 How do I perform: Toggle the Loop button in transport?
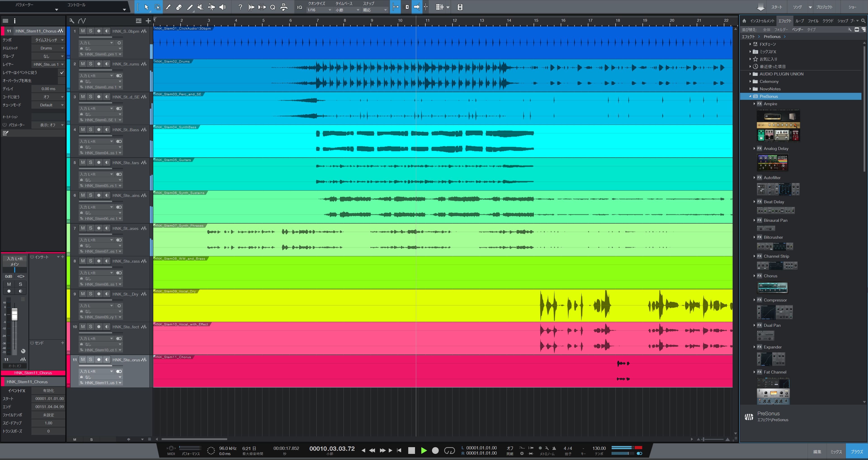(450, 450)
